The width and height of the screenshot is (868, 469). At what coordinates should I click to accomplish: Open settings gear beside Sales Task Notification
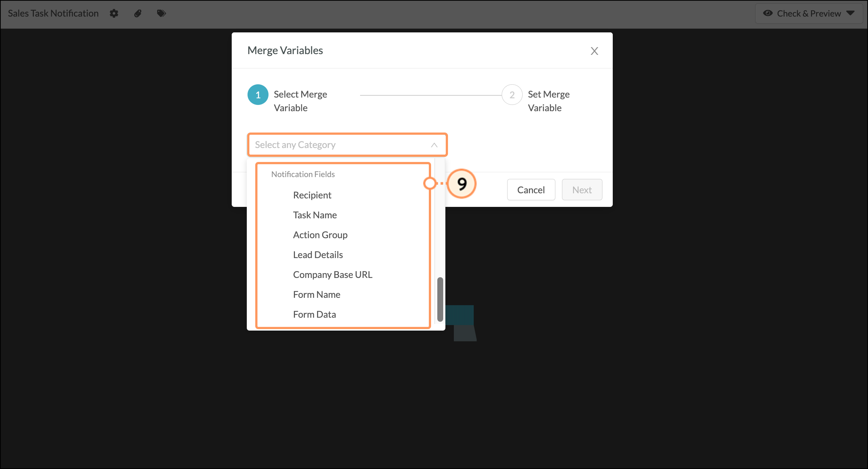114,14
